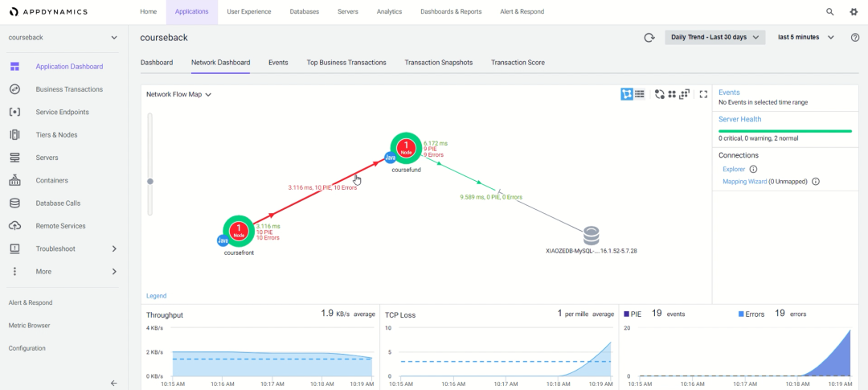This screenshot has width=868, height=390.
Task: Switch to grid list view icon
Action: 640,94
